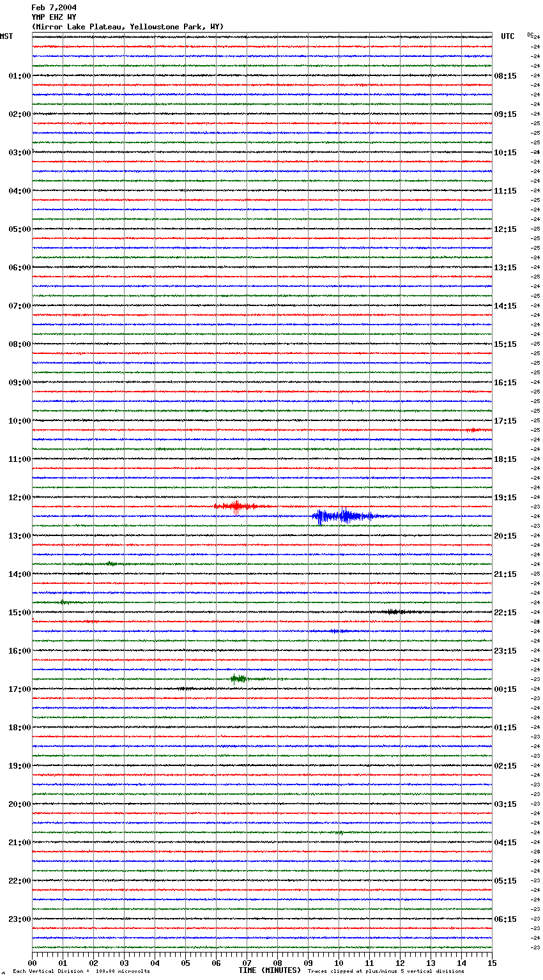This screenshot has height=980, width=543.
Task: Click the 'Each Vertical Division = 100.00 microvolts' note
Action: click(x=81, y=972)
